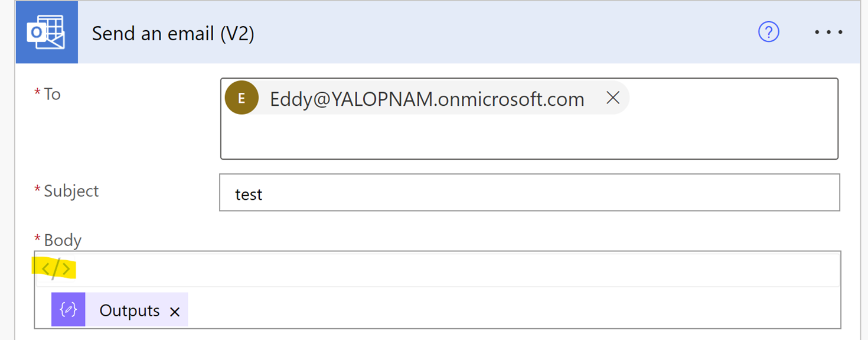Select the Outputs dynamic content label
This screenshot has height=340, width=868.
(x=129, y=310)
